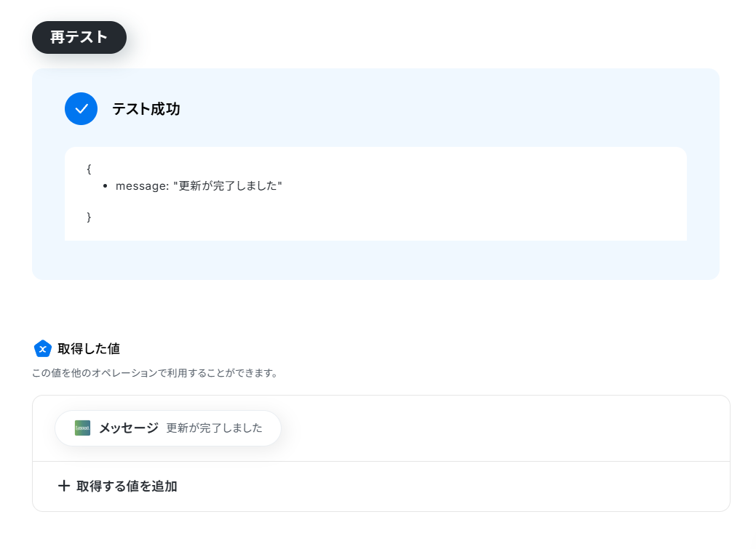Click the 取得した値 section heading

coord(89,348)
